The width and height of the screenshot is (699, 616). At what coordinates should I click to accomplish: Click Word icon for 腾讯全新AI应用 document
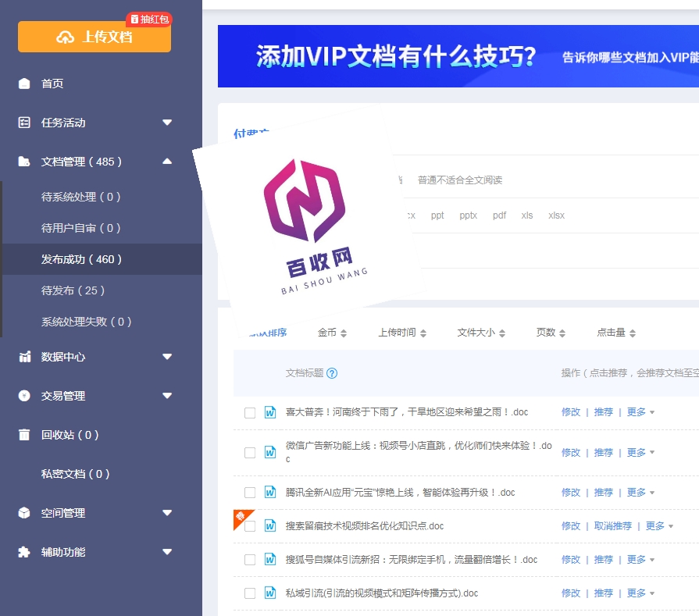click(270, 492)
